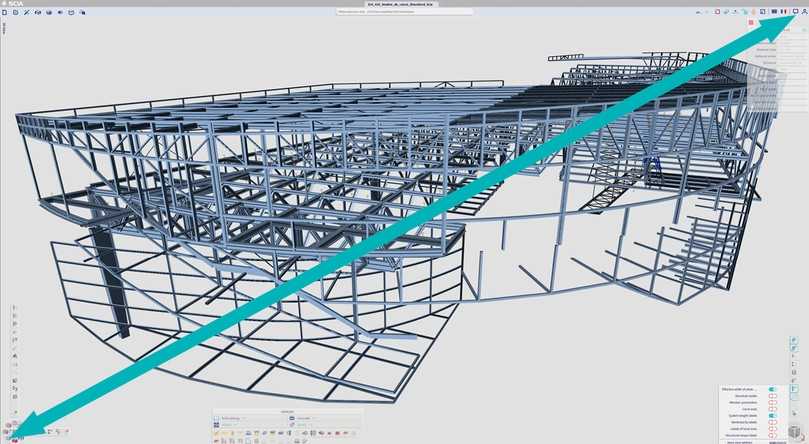
Task: Click the 3D navigation cube
Action: (x=794, y=430)
